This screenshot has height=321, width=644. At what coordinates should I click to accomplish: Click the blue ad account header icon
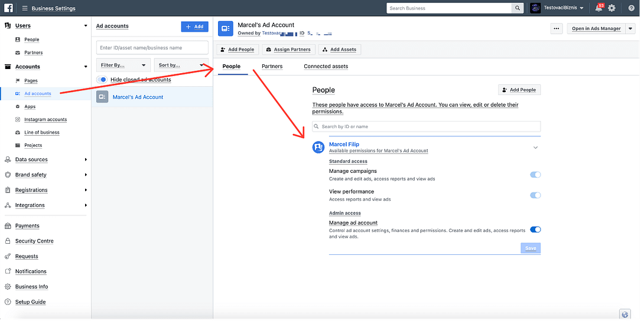[226, 28]
